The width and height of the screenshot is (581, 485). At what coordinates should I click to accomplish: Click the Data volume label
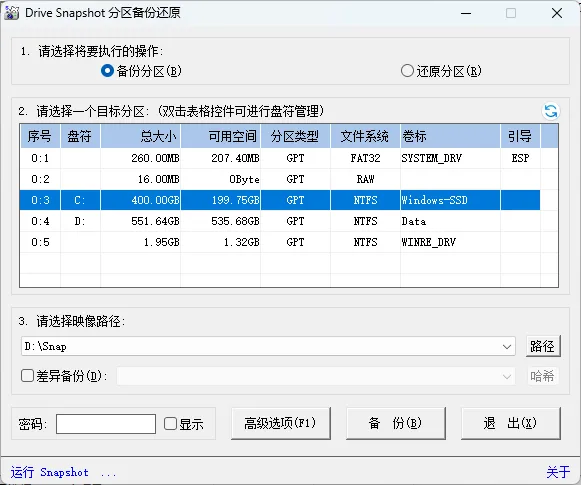[414, 221]
